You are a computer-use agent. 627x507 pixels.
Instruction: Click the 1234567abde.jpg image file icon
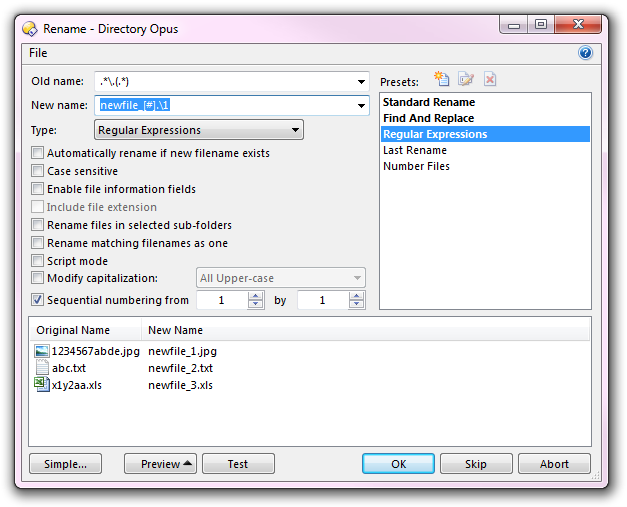[42, 351]
